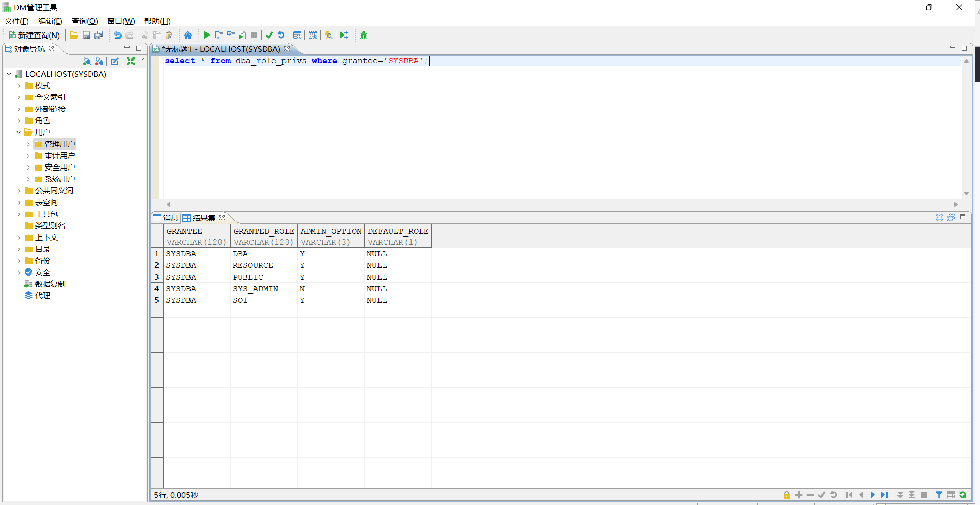Image resolution: width=980 pixels, height=505 pixels.
Task: Click the disconnect icon in object navigator
Action: point(99,61)
